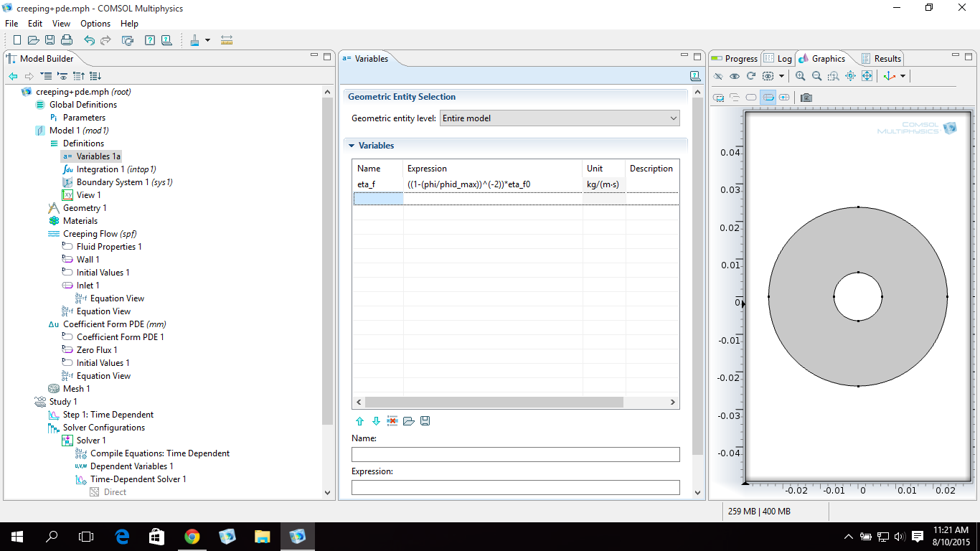Collapse the Variables section triangle
Image resolution: width=980 pixels, height=551 pixels.
tap(352, 146)
